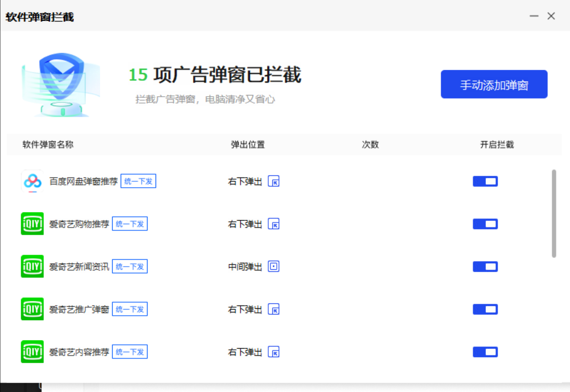Click the 统一下发 tag beside 百度网盘弹窗推荐
This screenshot has height=392, width=570.
138,181
